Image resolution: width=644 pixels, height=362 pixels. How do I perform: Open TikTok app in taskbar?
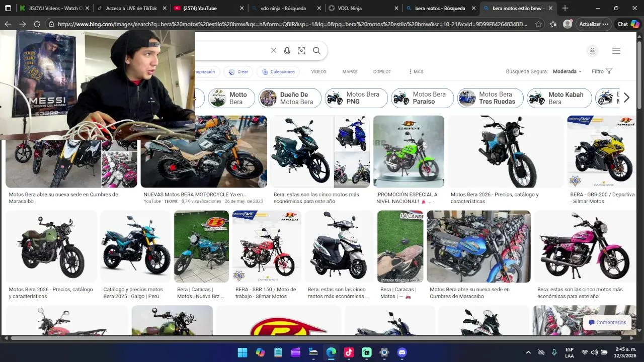[349, 352]
